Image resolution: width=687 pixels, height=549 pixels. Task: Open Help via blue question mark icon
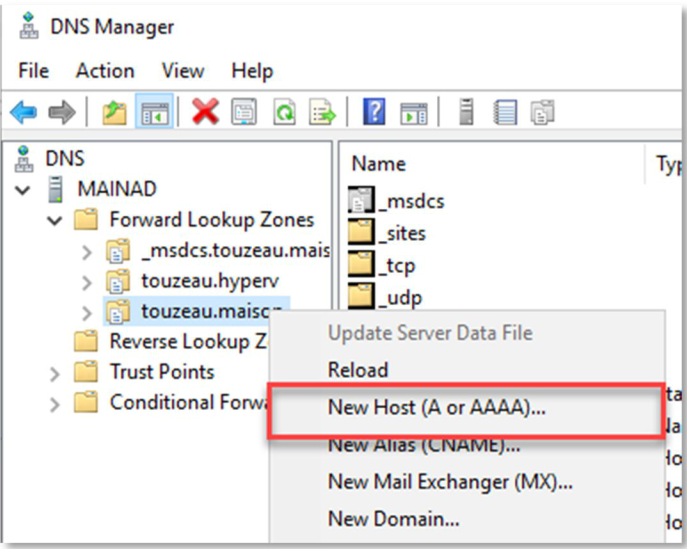click(373, 112)
